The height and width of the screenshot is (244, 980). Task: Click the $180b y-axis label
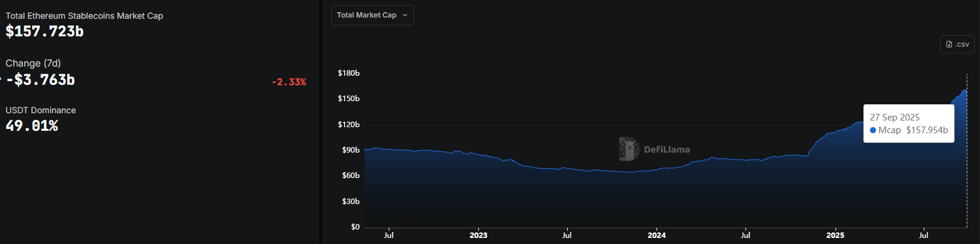point(349,73)
